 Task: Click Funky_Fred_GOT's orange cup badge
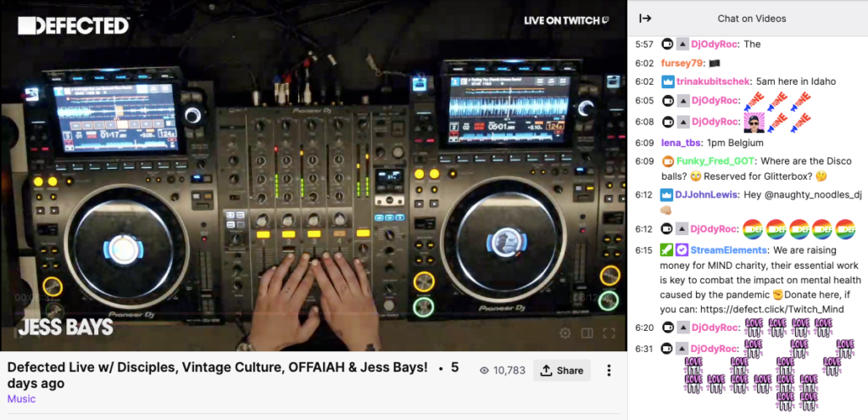click(667, 160)
